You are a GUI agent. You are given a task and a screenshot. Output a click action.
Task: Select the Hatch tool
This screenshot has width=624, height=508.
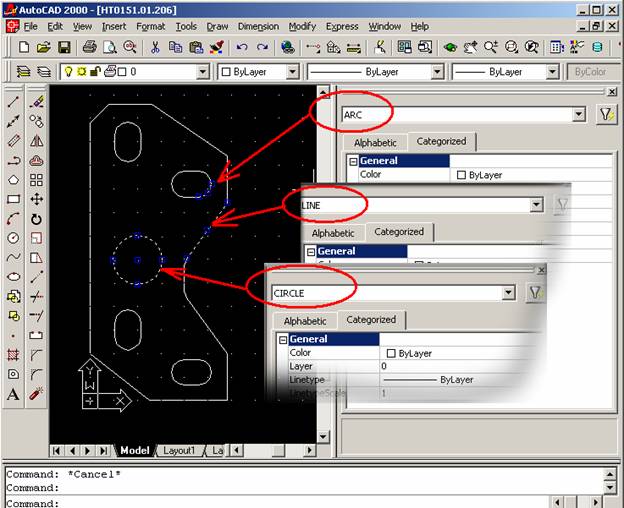(x=13, y=354)
